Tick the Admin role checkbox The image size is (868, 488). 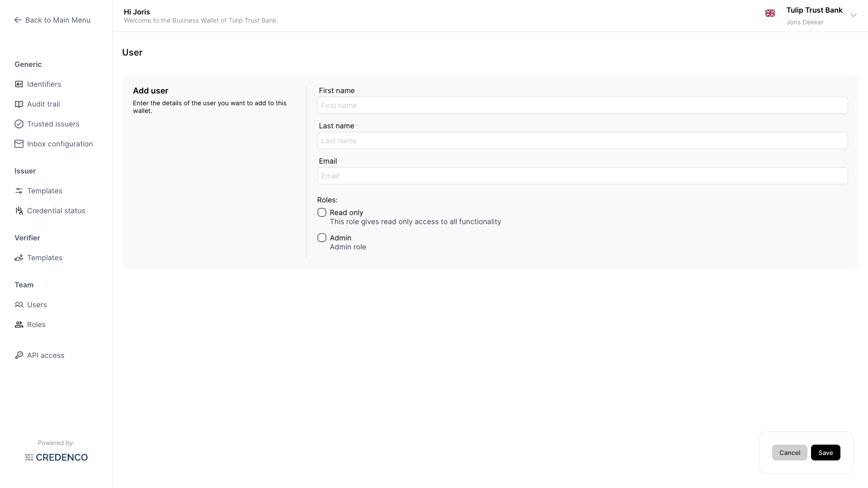pos(322,238)
